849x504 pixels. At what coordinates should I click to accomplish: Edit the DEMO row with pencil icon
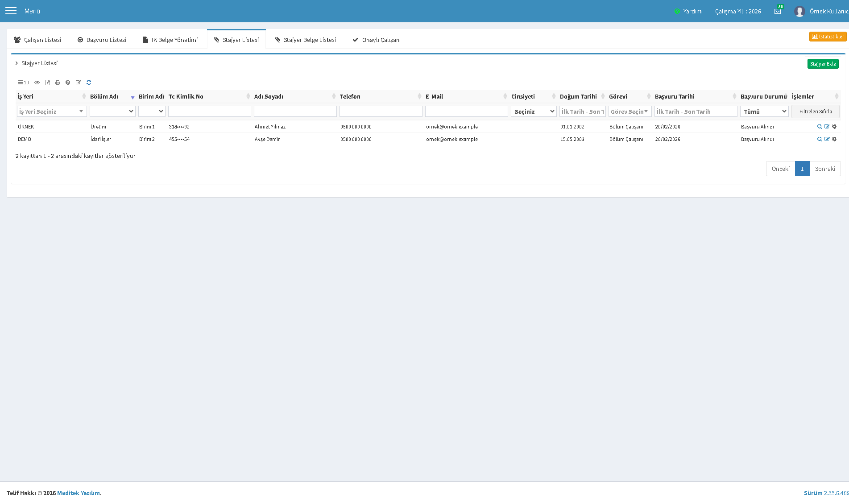point(827,139)
